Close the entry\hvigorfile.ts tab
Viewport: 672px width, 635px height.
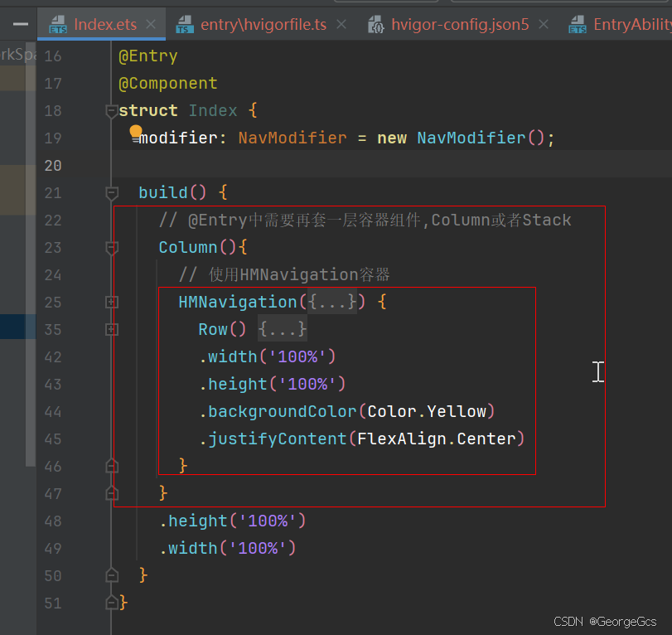point(341,24)
